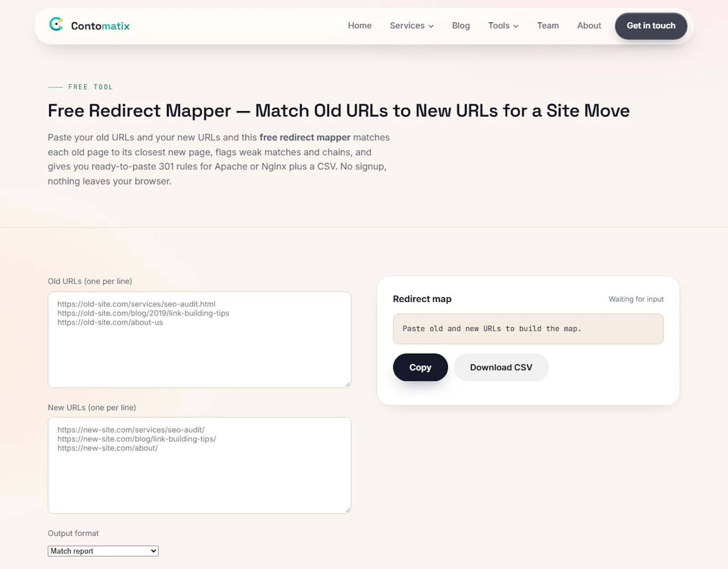Click the Redirect map output box
Viewport: 728px width, 569px height.
(x=528, y=329)
